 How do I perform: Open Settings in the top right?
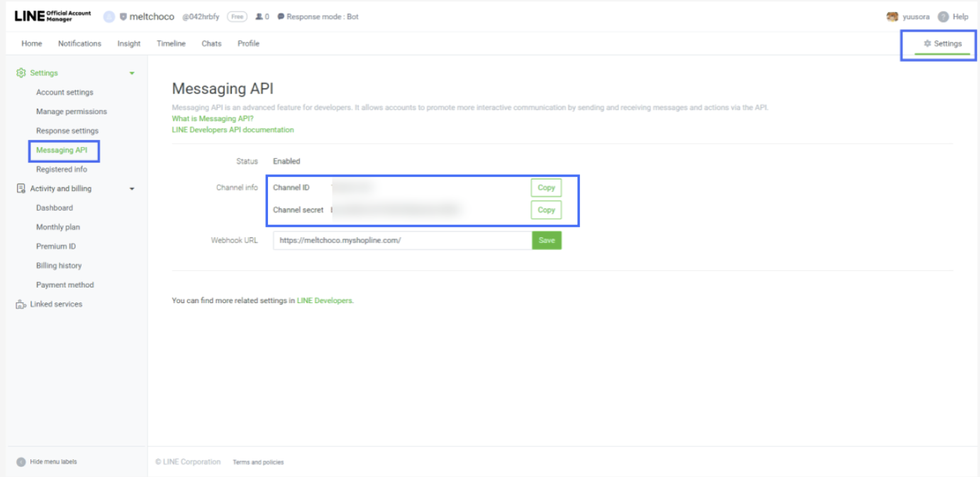pyautogui.click(x=942, y=43)
